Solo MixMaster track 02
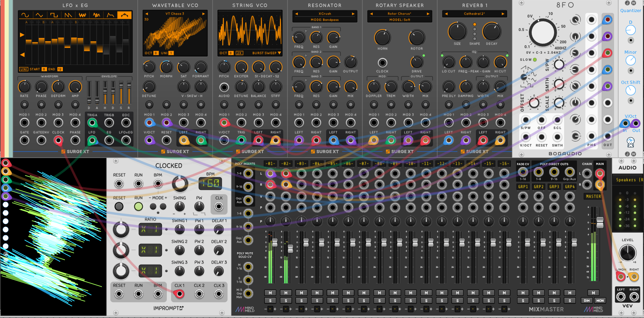 pos(285,300)
